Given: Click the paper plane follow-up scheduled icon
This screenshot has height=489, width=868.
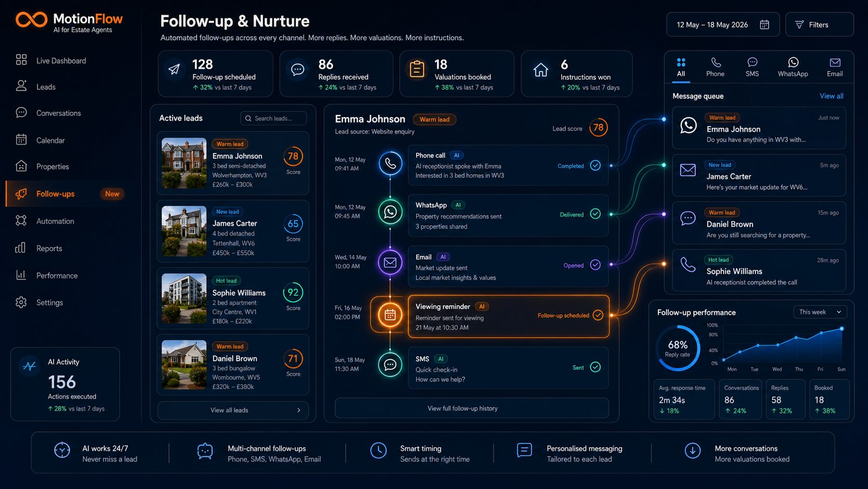Looking at the screenshot, I should [174, 69].
